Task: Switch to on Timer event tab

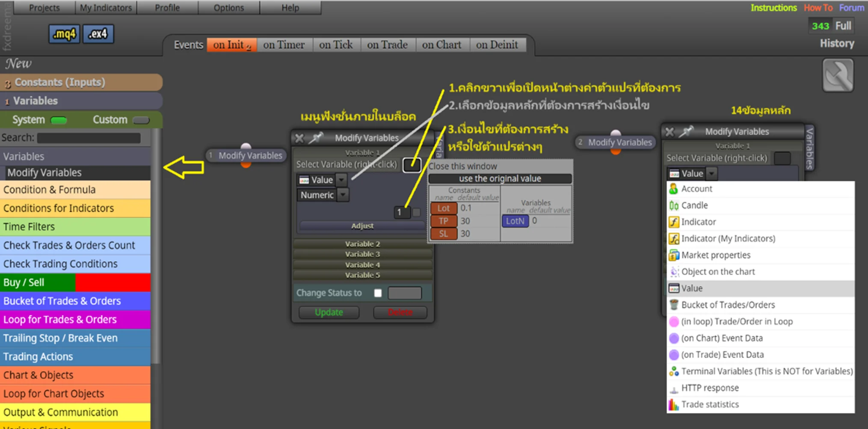Action: (284, 45)
